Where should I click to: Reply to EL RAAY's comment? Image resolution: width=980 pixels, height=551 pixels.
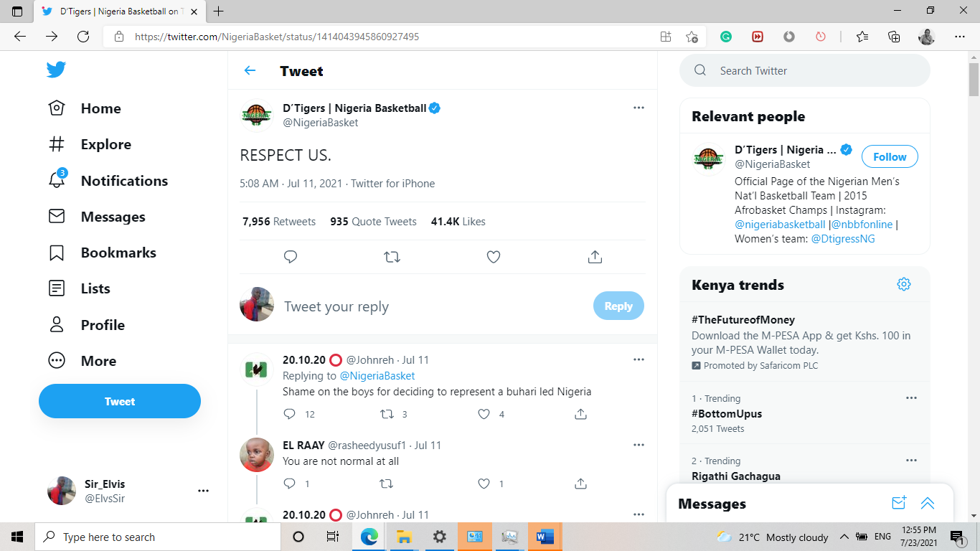tap(290, 484)
